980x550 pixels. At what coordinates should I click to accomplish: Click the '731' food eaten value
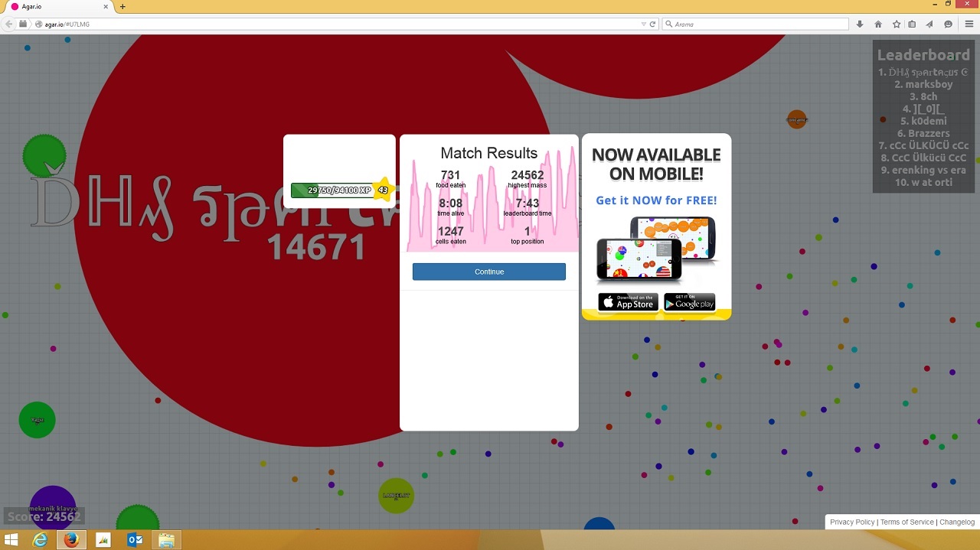450,175
